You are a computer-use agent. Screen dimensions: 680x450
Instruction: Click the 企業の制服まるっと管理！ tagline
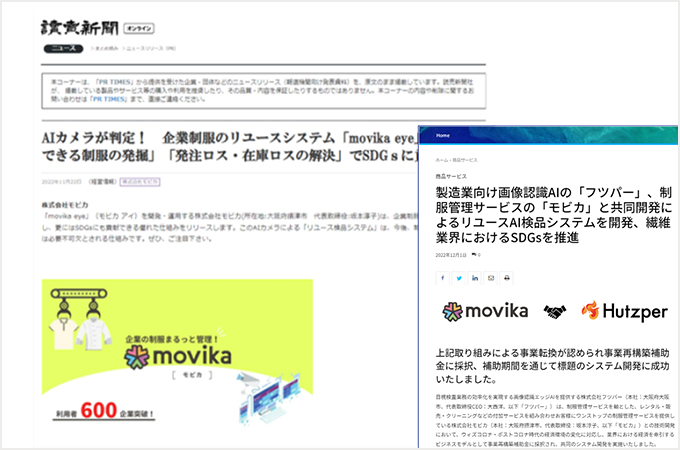click(x=172, y=339)
